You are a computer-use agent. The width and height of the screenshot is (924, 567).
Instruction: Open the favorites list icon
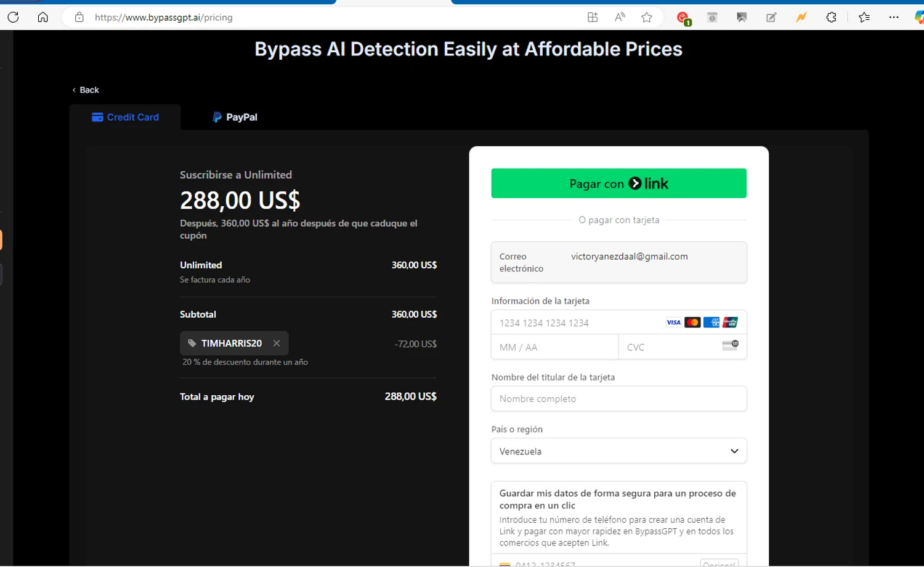tap(864, 17)
